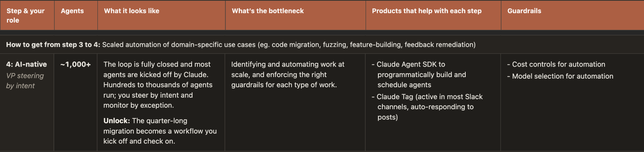
Task: Select the Guardrails column header
Action: pos(524,11)
